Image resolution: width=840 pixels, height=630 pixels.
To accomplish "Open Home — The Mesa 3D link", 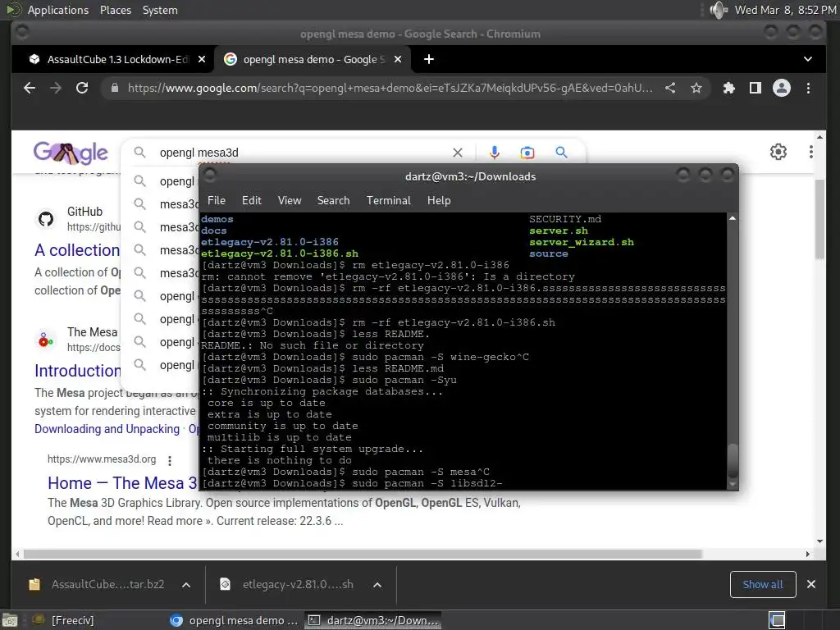I will [x=122, y=483].
